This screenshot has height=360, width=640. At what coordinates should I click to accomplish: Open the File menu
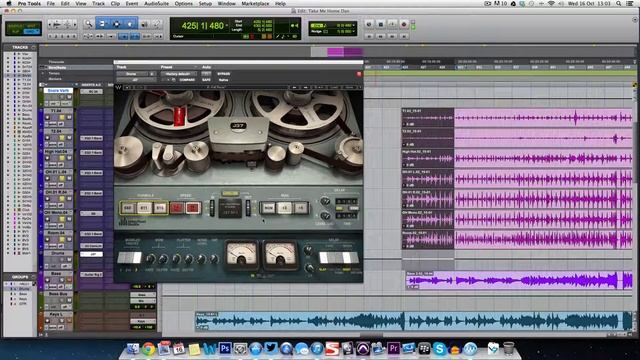point(51,3)
